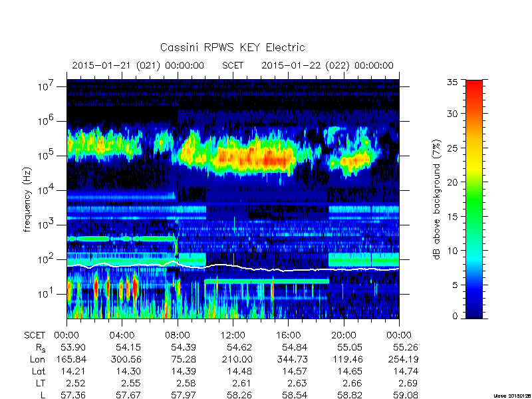
Task: Click the colorbar tick label 35
Action: coord(452,82)
